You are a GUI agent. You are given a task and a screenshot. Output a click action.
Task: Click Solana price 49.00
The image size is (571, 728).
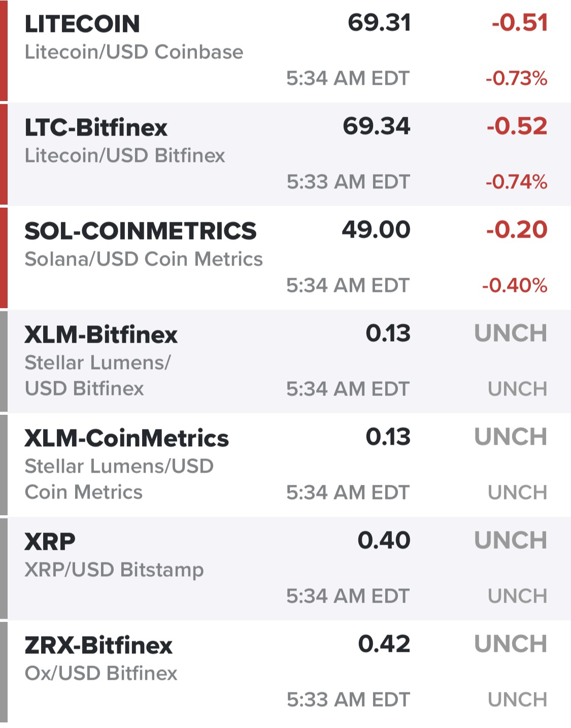[x=376, y=229]
